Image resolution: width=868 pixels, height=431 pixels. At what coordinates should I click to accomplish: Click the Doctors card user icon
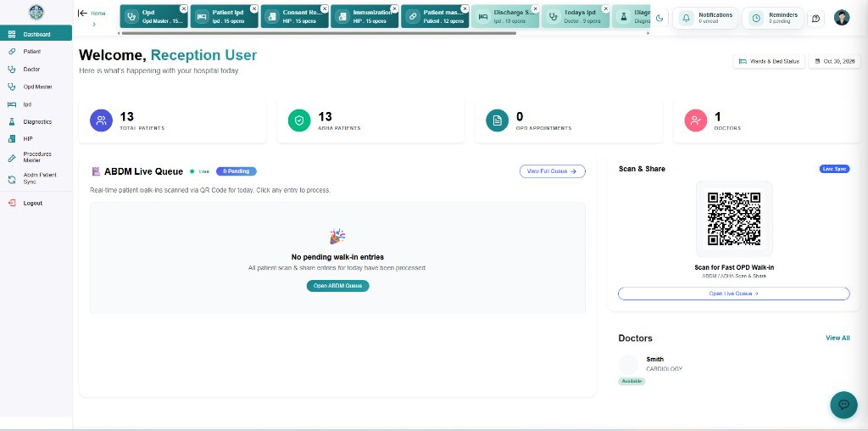[696, 120]
